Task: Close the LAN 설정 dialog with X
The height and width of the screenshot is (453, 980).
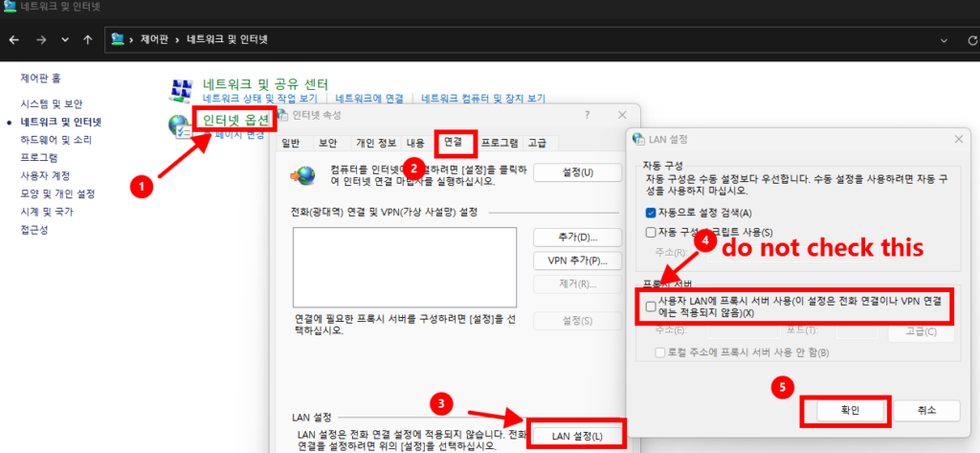Action: [958, 139]
